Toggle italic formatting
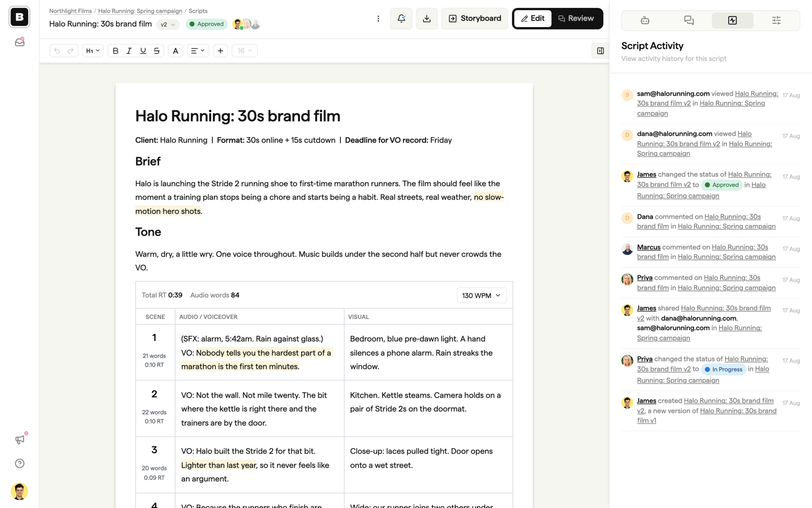This screenshot has height=508, width=812. pyautogui.click(x=129, y=51)
